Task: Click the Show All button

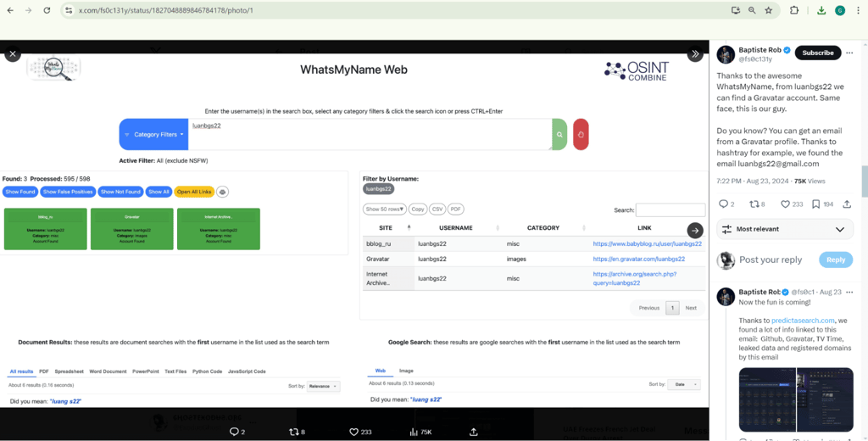Action: coord(159,192)
